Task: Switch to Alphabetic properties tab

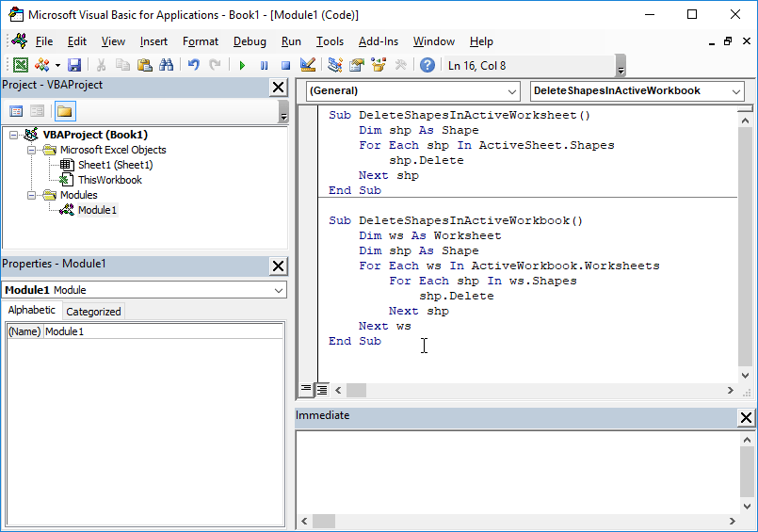Action: click(32, 310)
